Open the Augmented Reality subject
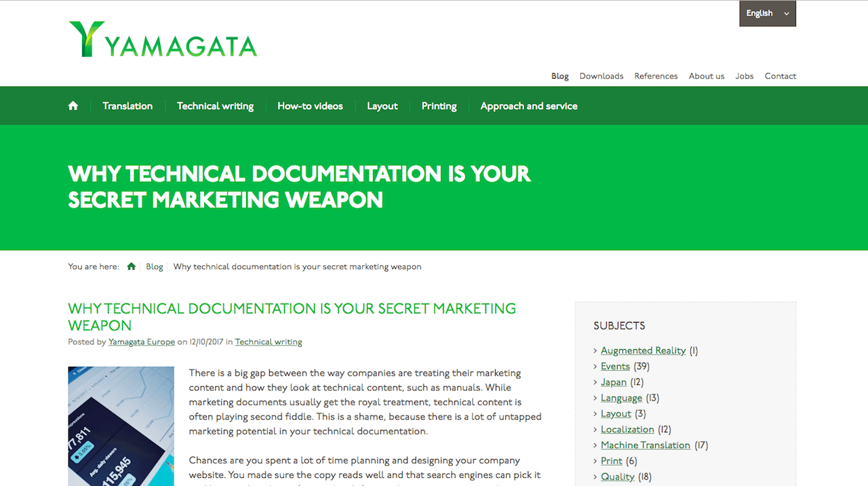 pyautogui.click(x=644, y=350)
